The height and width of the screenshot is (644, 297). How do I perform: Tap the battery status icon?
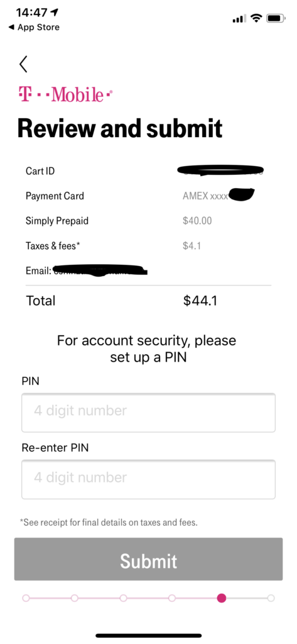(276, 18)
